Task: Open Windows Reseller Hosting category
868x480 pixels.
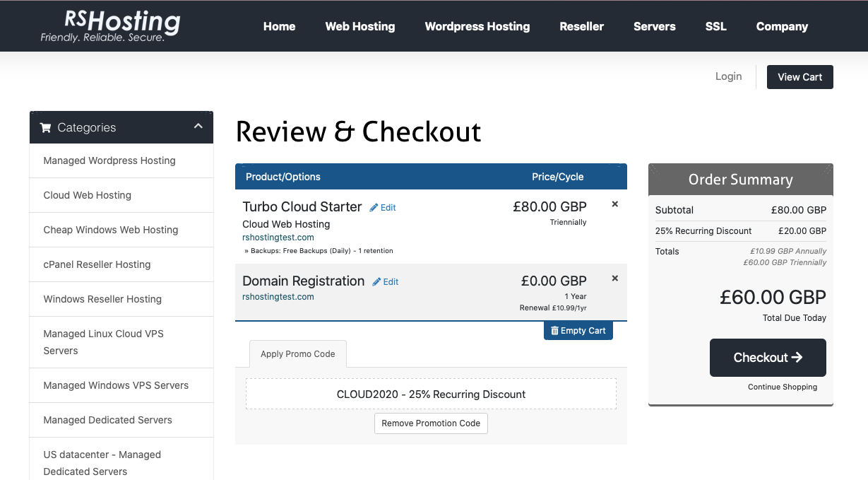Action: (121, 299)
